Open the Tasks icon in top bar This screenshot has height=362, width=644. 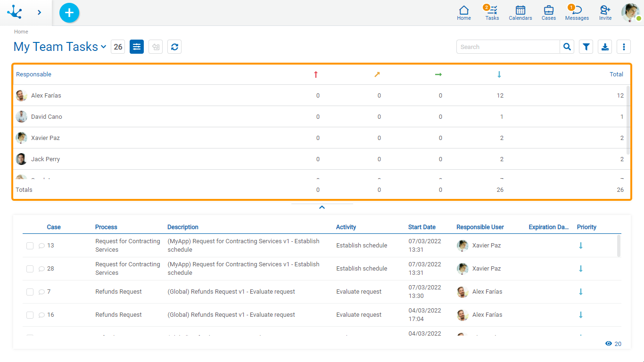(492, 13)
